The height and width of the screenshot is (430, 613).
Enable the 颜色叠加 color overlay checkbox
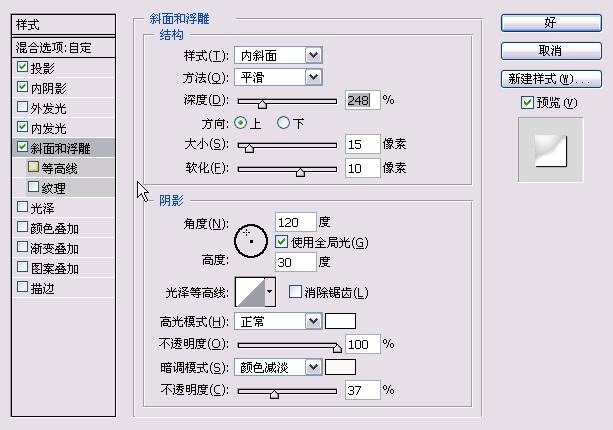click(x=22, y=228)
